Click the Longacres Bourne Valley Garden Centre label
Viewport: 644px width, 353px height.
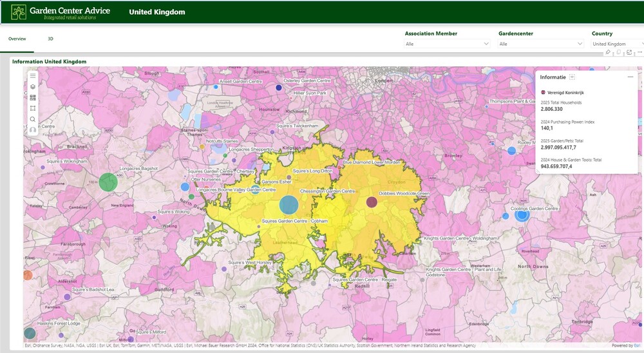click(236, 190)
